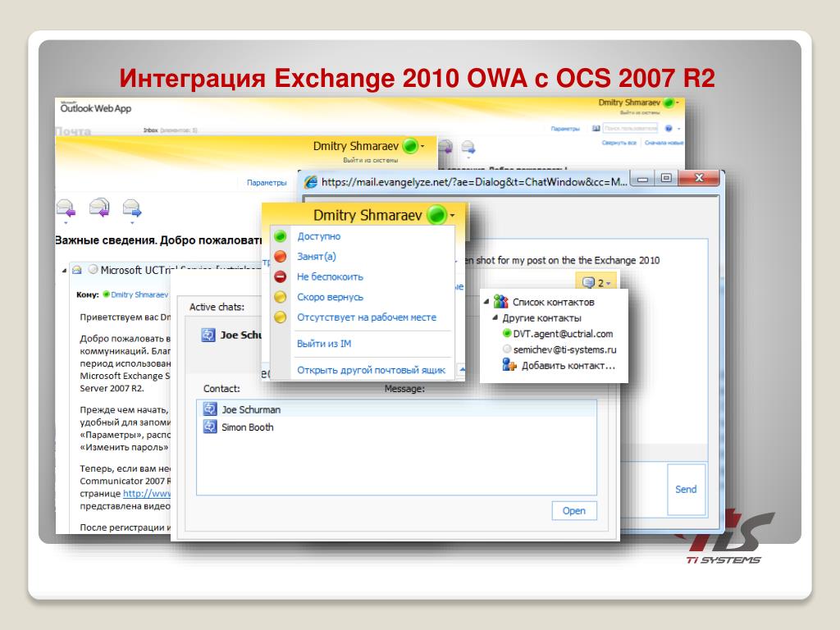Click address book icon in top bar

[x=596, y=129]
